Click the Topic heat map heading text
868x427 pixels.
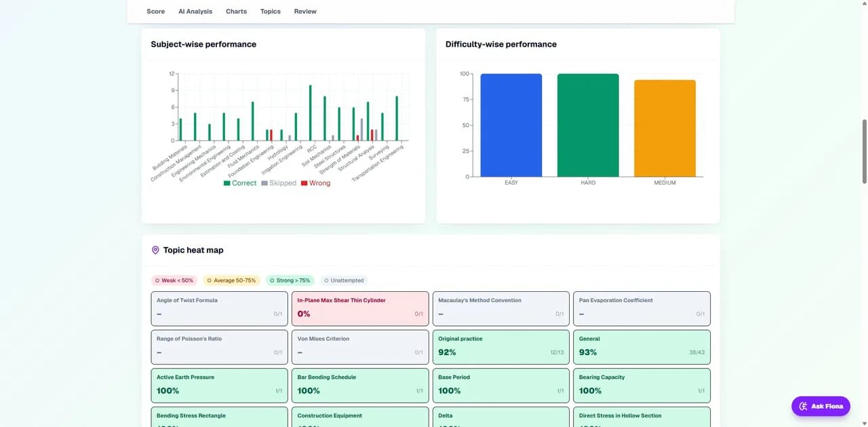click(193, 250)
